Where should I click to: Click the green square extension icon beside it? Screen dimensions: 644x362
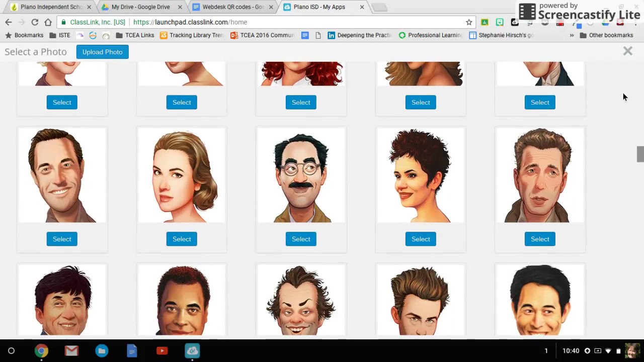pos(500,22)
